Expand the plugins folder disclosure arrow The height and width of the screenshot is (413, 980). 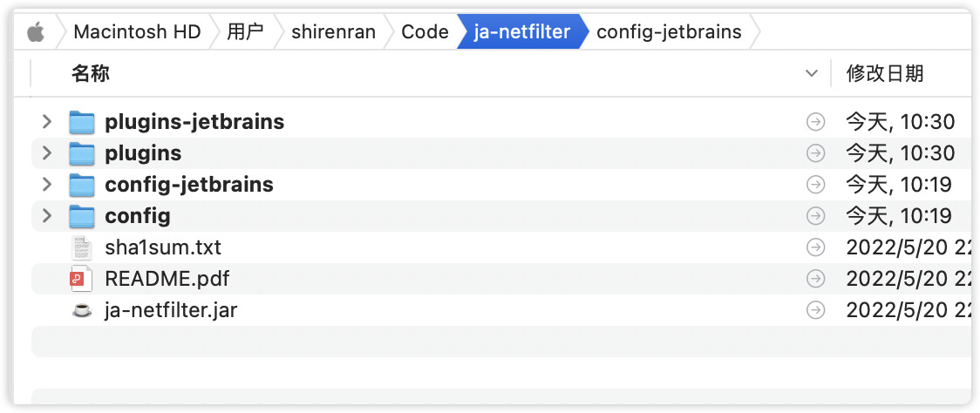(x=47, y=153)
